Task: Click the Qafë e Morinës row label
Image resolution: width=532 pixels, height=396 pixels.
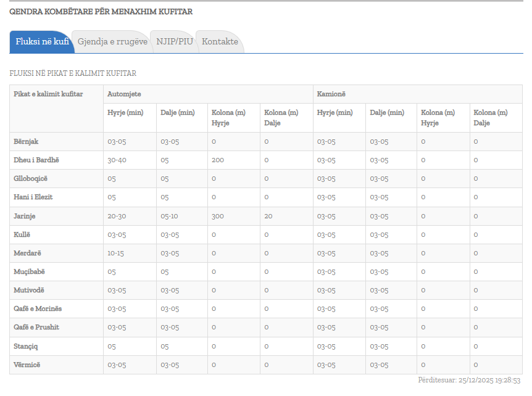Action: [38, 309]
